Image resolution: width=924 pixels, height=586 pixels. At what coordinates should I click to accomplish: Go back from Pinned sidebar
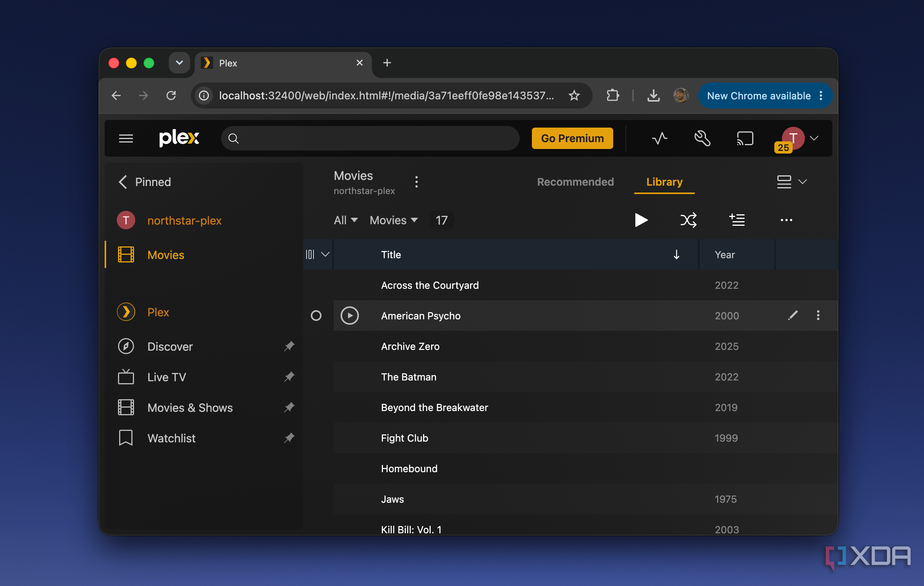point(123,182)
